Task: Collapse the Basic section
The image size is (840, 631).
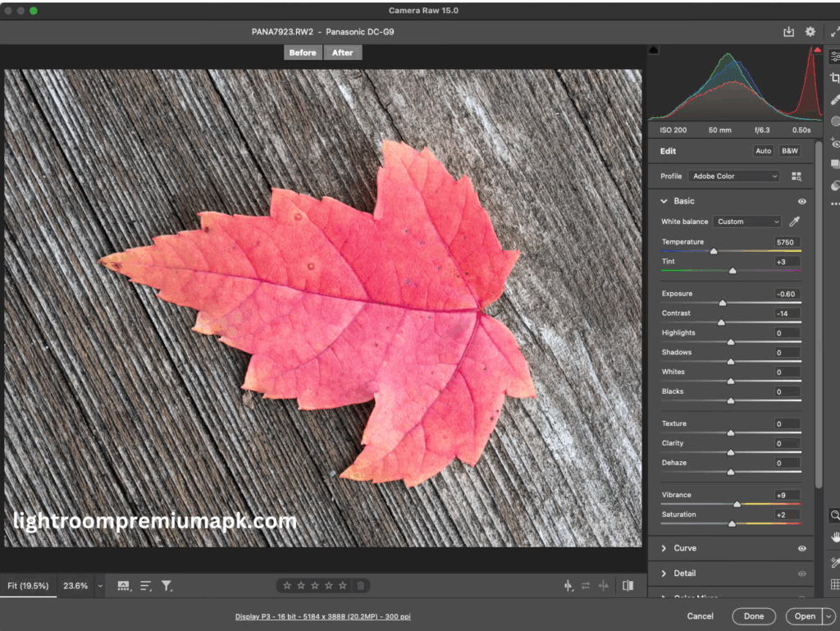Action: coord(664,201)
